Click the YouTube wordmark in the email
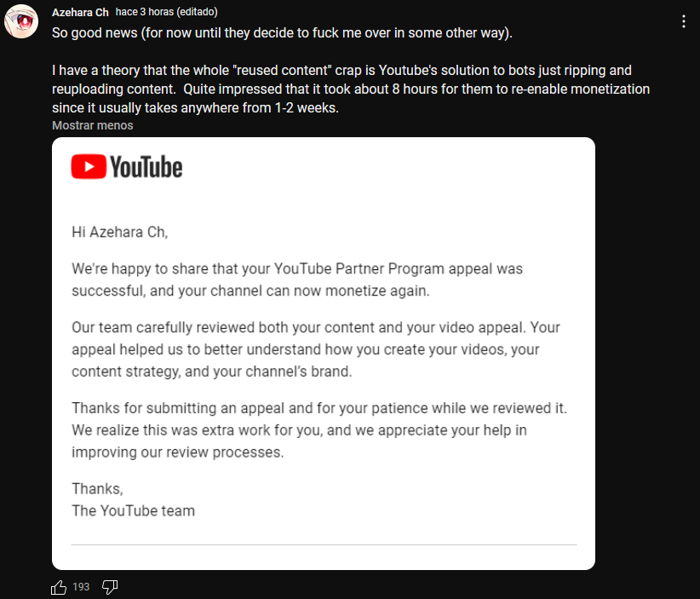 pos(146,167)
